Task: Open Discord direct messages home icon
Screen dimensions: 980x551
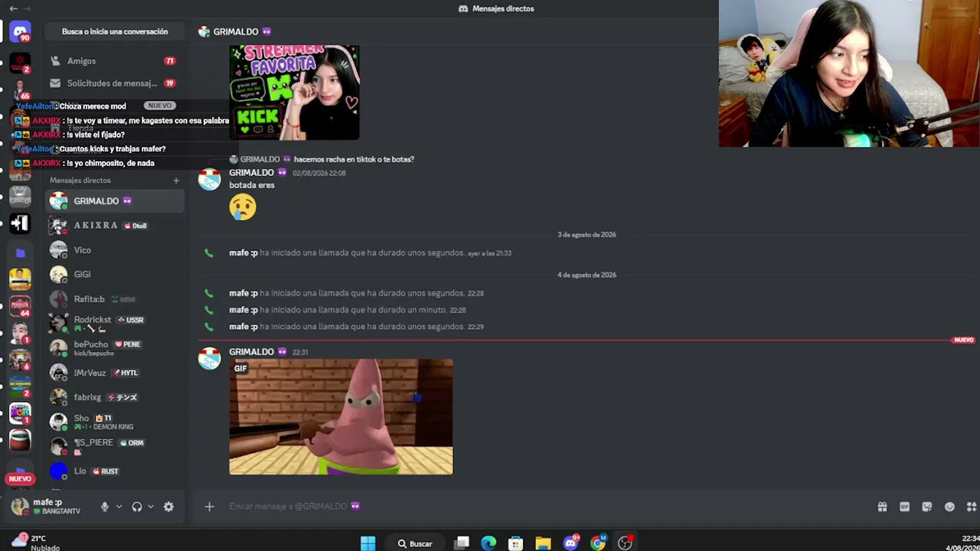Action: click(20, 31)
